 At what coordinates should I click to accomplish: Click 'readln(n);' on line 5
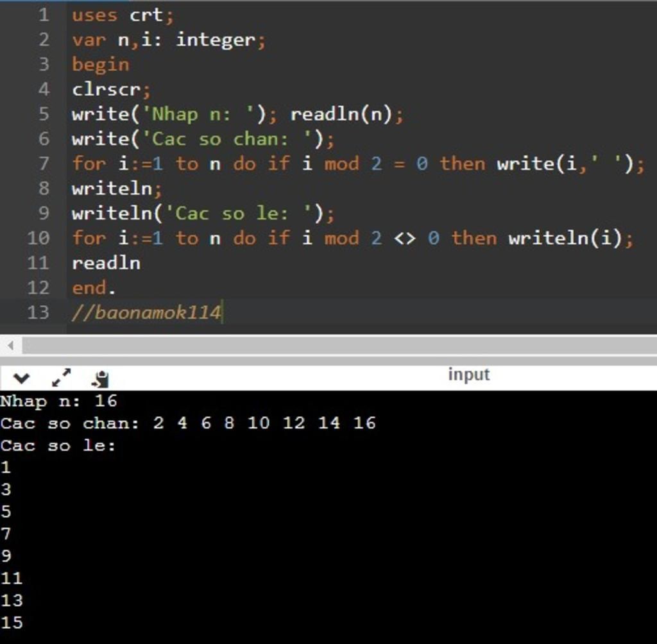pyautogui.click(x=347, y=114)
